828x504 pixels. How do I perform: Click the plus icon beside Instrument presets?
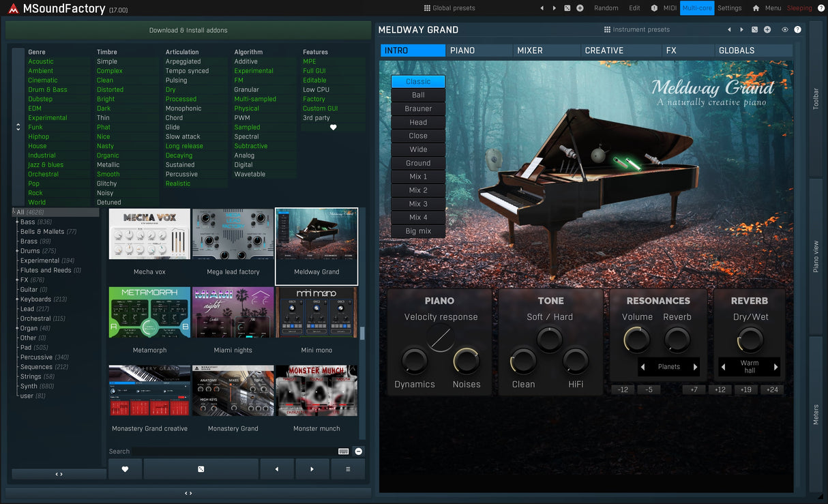[767, 30]
